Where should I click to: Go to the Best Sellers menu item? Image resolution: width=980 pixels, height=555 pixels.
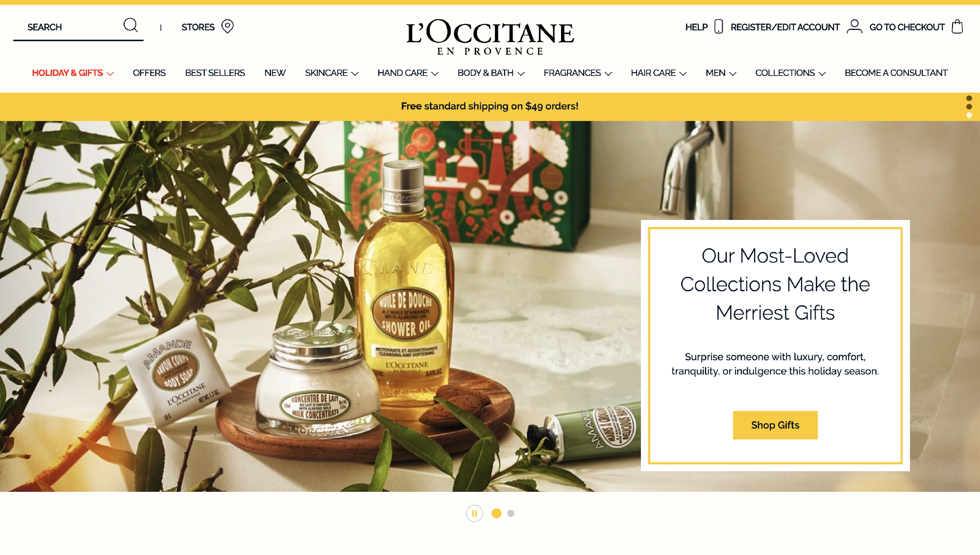(215, 73)
